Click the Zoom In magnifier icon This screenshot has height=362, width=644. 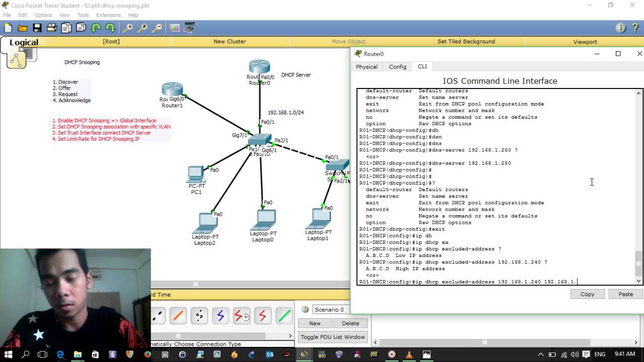pos(128,28)
